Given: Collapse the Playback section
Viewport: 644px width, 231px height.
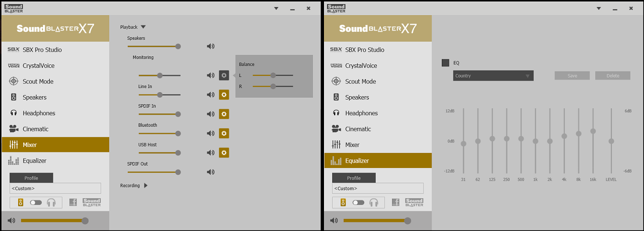Looking at the screenshot, I should point(143,27).
